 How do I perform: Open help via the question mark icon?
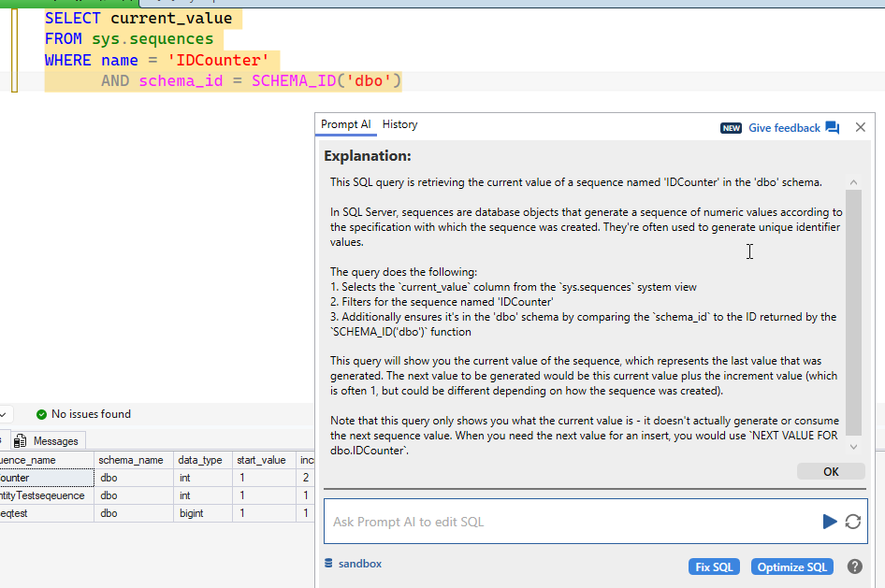pos(854,566)
